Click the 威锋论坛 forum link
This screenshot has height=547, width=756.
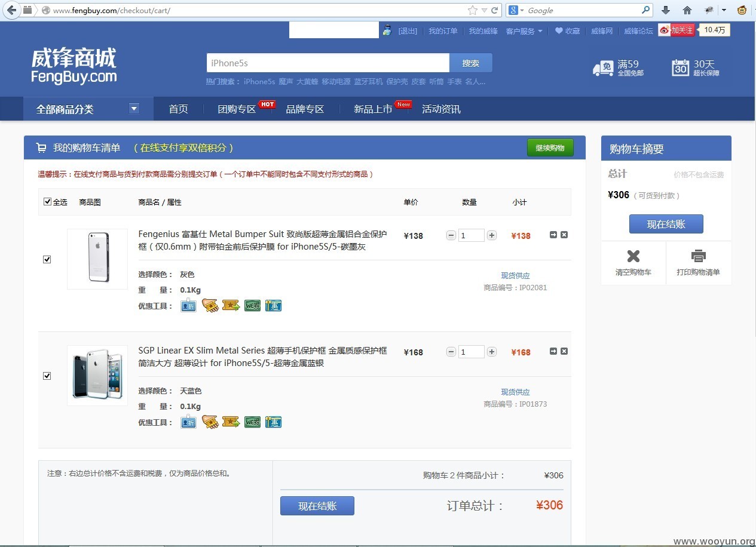[638, 31]
